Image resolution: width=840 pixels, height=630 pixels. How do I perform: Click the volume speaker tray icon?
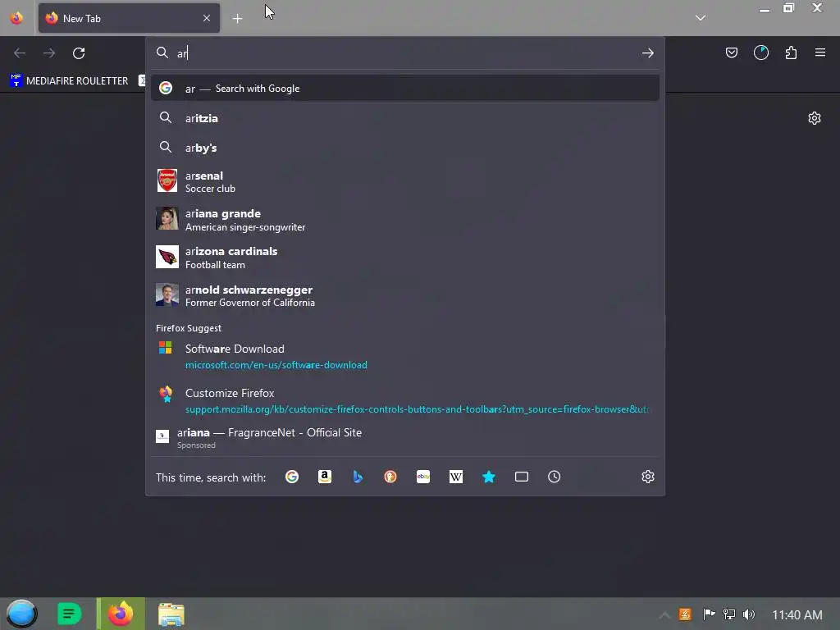click(x=749, y=614)
